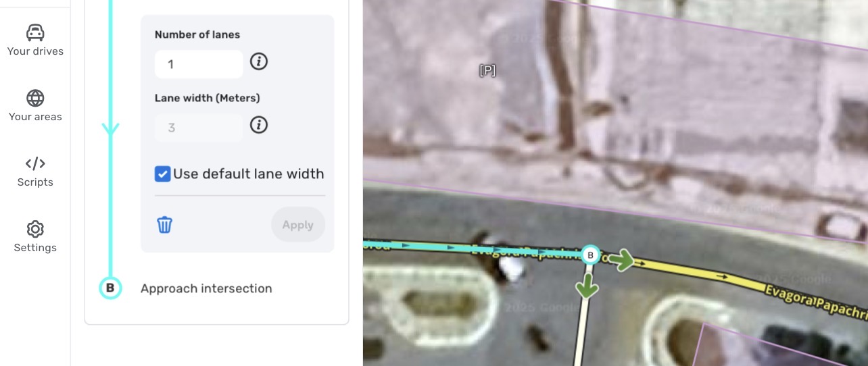The image size is (868, 366).
Task: Select the Approach intersection label
Action: 206,288
